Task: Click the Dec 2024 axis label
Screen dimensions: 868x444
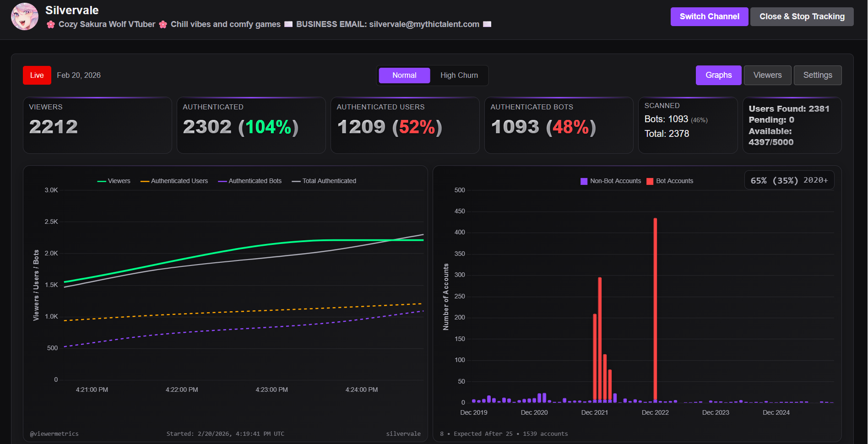Action: tap(776, 413)
